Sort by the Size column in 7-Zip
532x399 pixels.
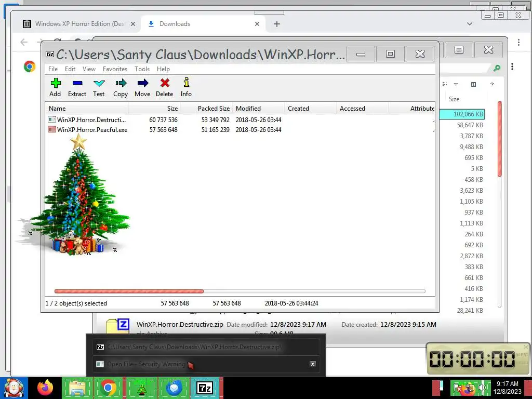[155, 109]
